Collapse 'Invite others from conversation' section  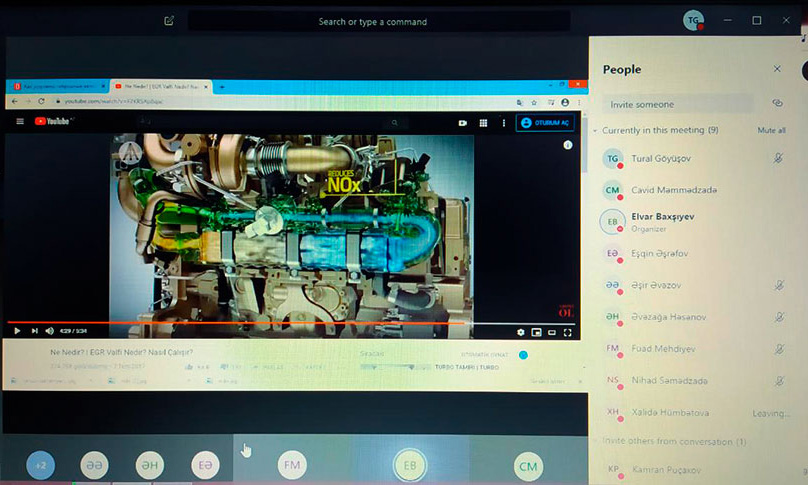click(x=595, y=441)
